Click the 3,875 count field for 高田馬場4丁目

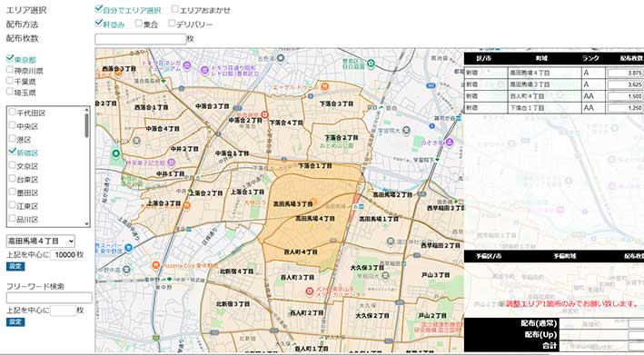tap(626, 73)
